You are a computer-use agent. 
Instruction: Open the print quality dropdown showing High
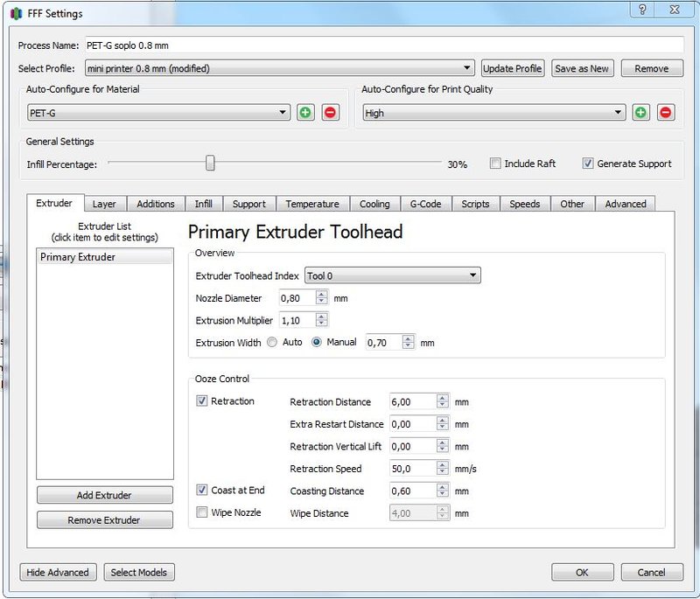(x=494, y=113)
